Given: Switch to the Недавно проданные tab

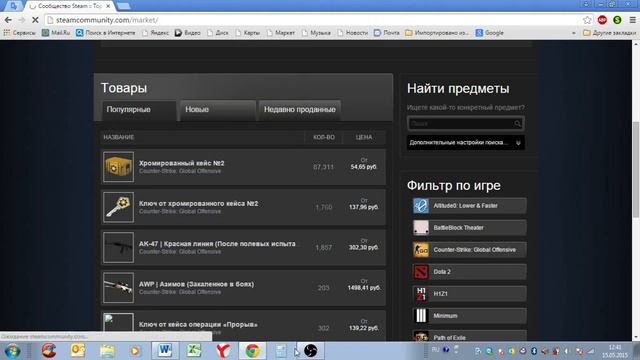Looking at the screenshot, I should (x=300, y=110).
